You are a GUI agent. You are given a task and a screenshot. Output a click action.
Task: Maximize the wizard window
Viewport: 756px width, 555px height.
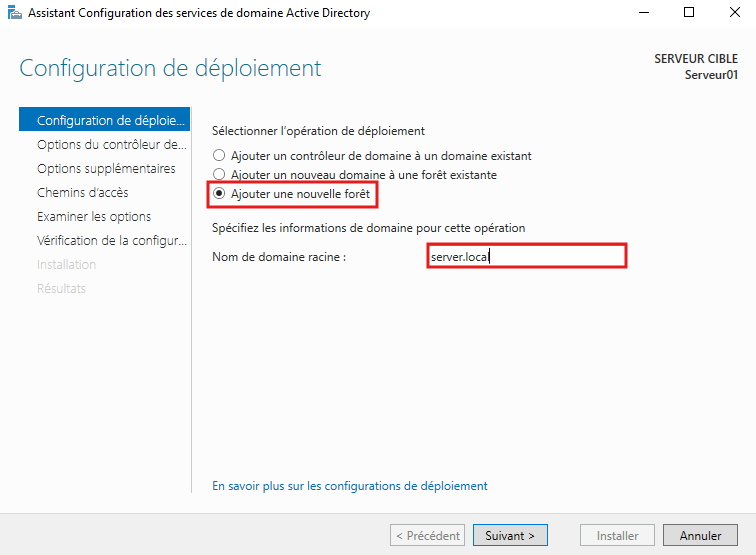point(689,13)
